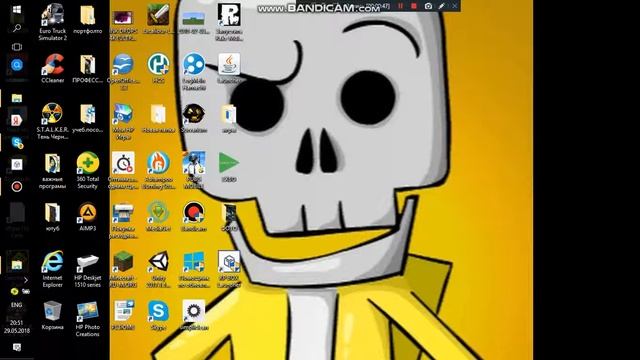Launch the Bandicam desktop shortcut
Screen dimensions: 640x360
click(x=193, y=217)
